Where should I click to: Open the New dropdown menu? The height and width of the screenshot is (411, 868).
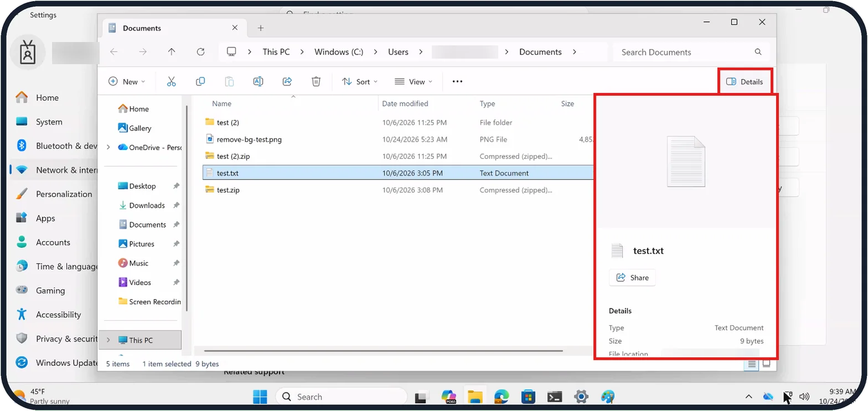tap(127, 81)
